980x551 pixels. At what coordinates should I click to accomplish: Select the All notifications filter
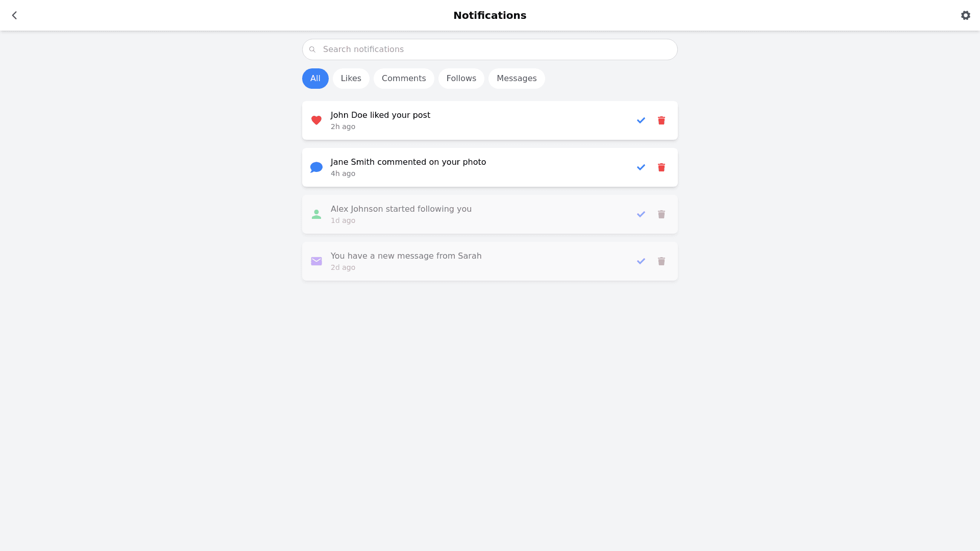click(315, 79)
